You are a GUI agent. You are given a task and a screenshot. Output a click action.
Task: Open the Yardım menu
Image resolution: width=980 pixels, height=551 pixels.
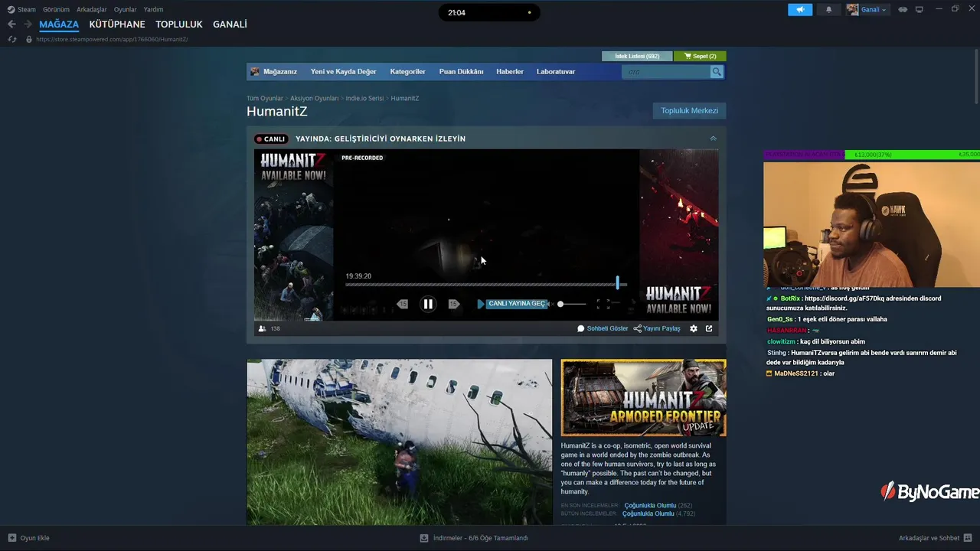[x=153, y=10]
